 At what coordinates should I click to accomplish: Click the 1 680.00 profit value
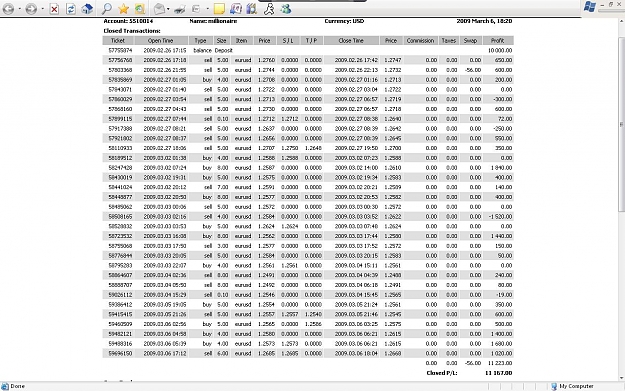502,344
